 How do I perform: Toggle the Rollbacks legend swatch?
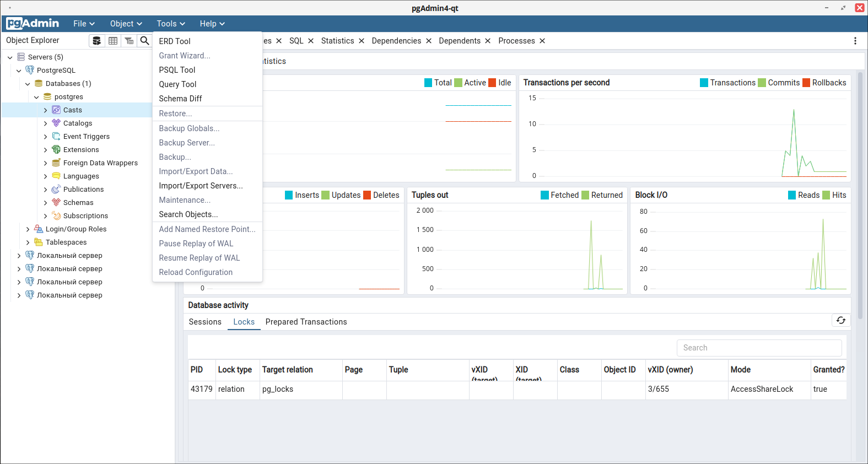click(806, 83)
